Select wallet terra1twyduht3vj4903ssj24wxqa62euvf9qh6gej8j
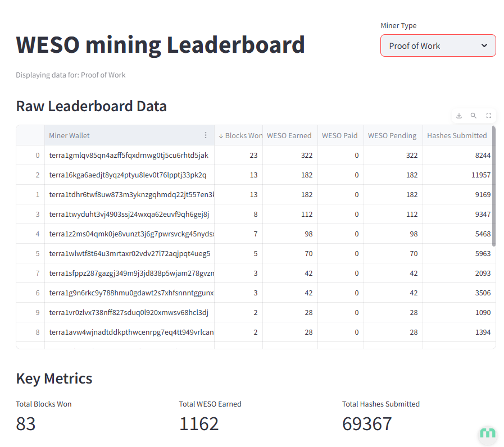504x447 pixels. pyautogui.click(x=129, y=214)
